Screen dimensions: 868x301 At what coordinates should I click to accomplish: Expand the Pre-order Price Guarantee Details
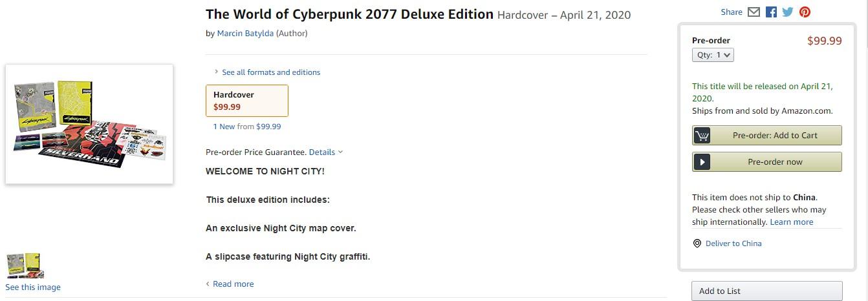point(325,152)
